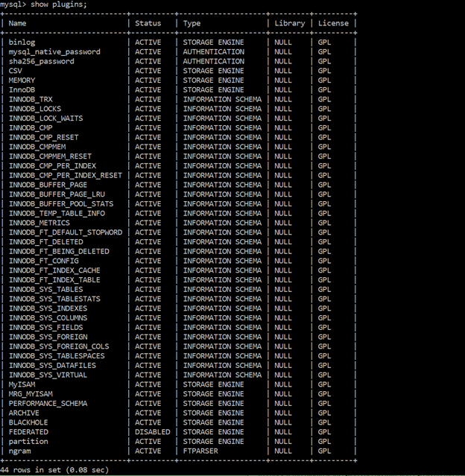Select the FTPARSER type of ngram
The width and height of the screenshot is (465, 476).
(x=201, y=451)
